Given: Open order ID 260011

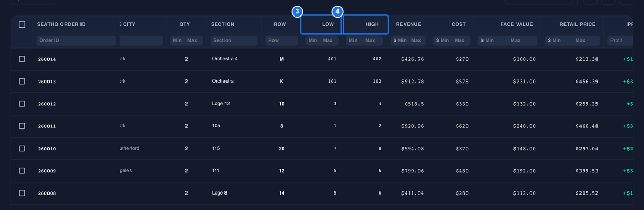Looking at the screenshot, I should coord(47,126).
